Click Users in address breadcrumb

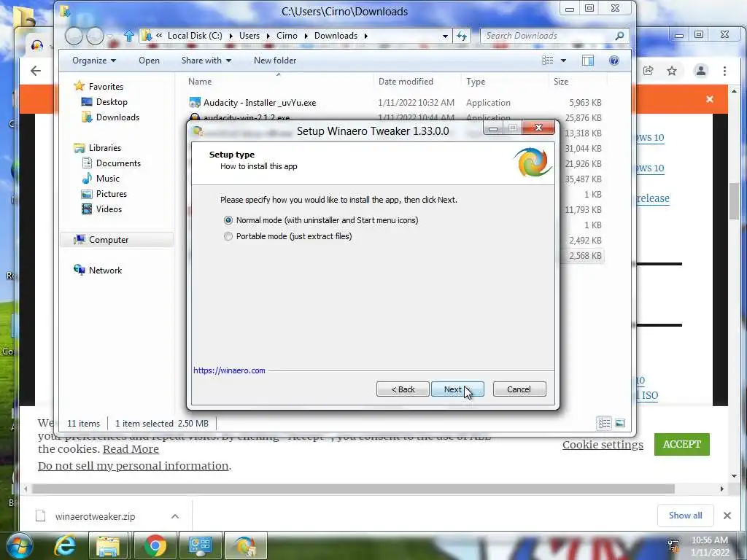pos(249,36)
